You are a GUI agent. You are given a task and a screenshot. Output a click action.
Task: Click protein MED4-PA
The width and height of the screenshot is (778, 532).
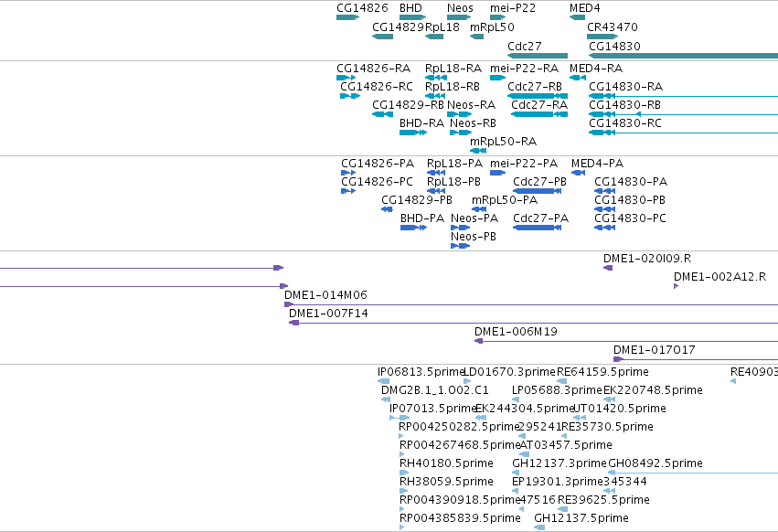578,173
